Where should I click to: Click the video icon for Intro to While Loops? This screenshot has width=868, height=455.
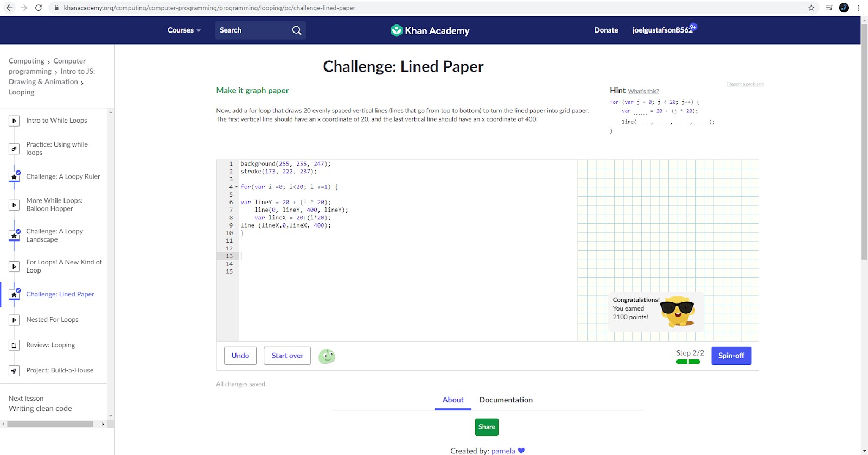pyautogui.click(x=14, y=121)
